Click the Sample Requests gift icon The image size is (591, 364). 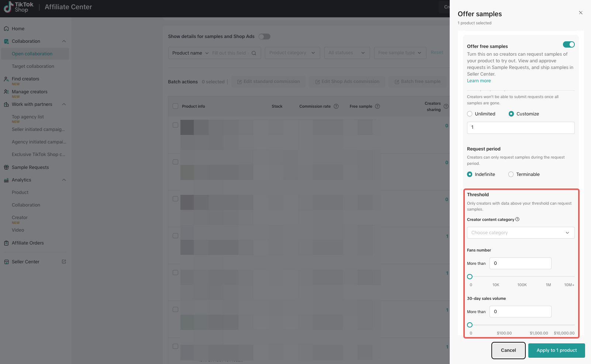[x=6, y=167]
